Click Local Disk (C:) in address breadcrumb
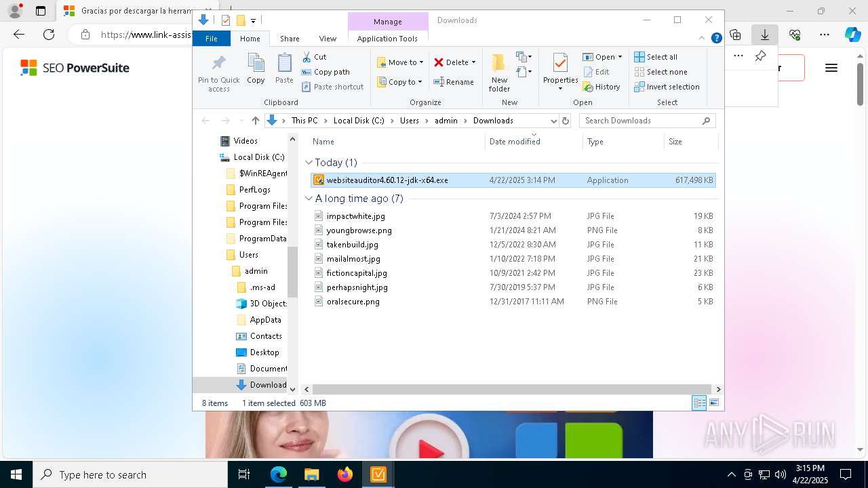 pyautogui.click(x=358, y=121)
